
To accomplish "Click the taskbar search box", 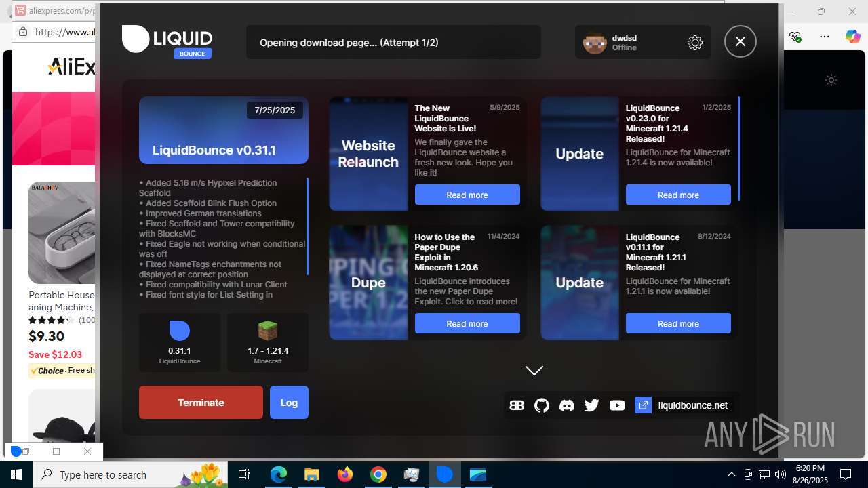I will [132, 474].
